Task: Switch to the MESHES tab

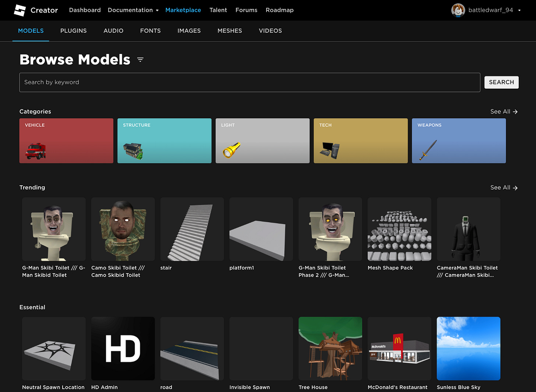Action: 230,31
